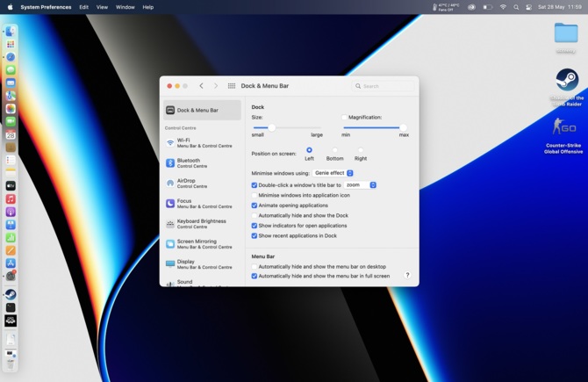Click Wi-Fi icon in menu bar
This screenshot has height=382, width=588.
click(x=503, y=7)
